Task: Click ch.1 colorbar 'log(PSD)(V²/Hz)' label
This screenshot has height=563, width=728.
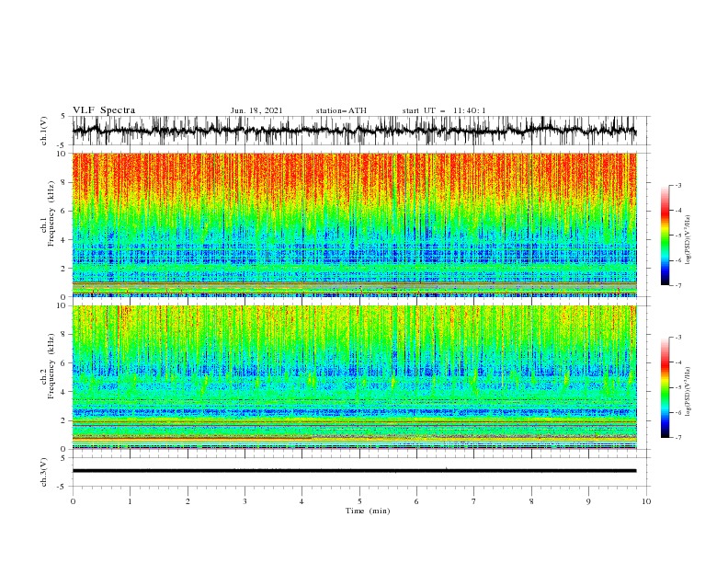Action: click(688, 240)
